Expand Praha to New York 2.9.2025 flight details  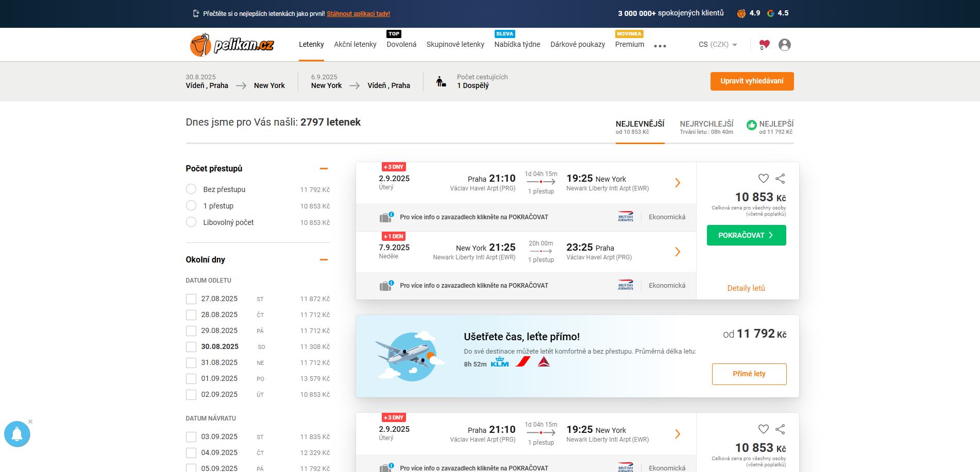coord(678,183)
